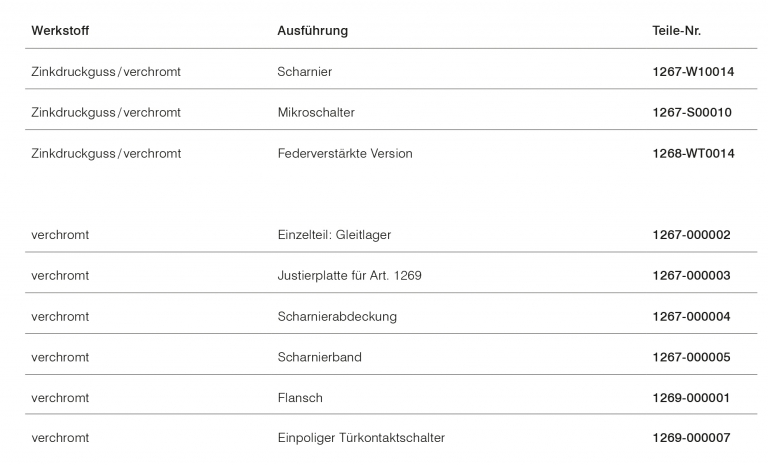Click part number 1267-W10014
This screenshot has width=768, height=465.
(693, 72)
